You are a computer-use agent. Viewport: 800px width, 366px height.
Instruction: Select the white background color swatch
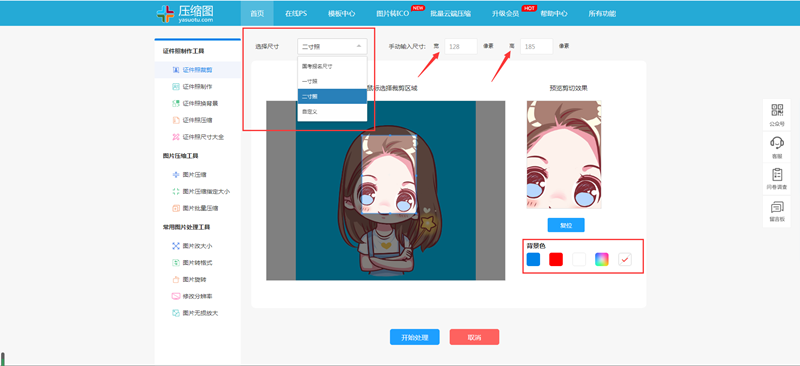coord(579,259)
